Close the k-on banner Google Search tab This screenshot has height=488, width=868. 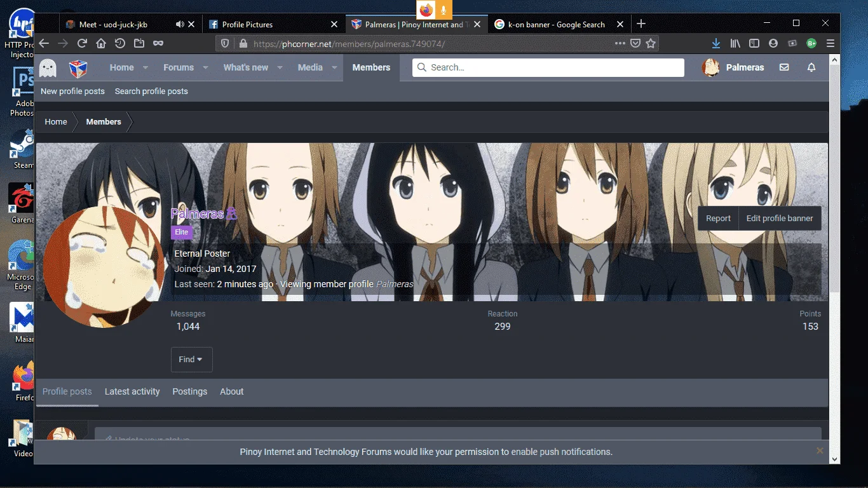tap(620, 24)
